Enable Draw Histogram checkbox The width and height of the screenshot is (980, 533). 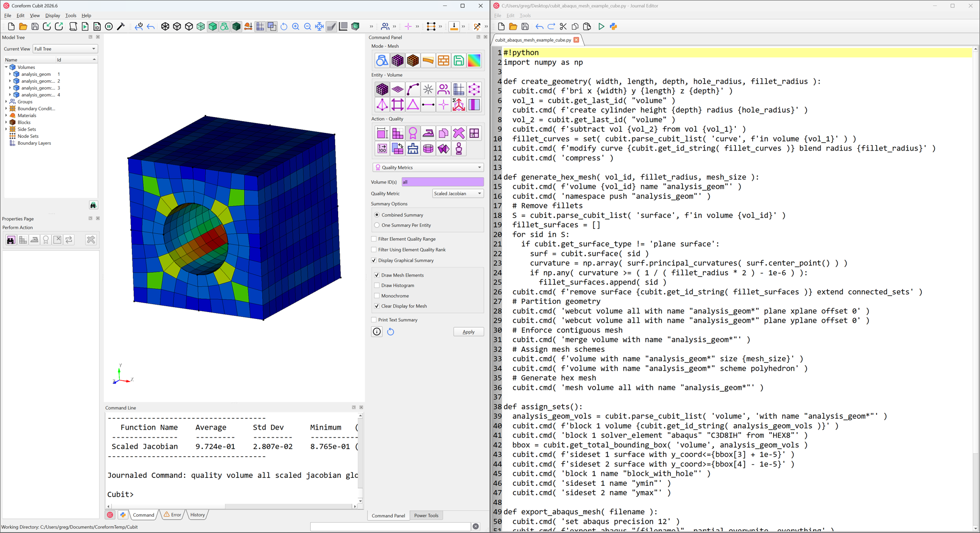coord(377,285)
